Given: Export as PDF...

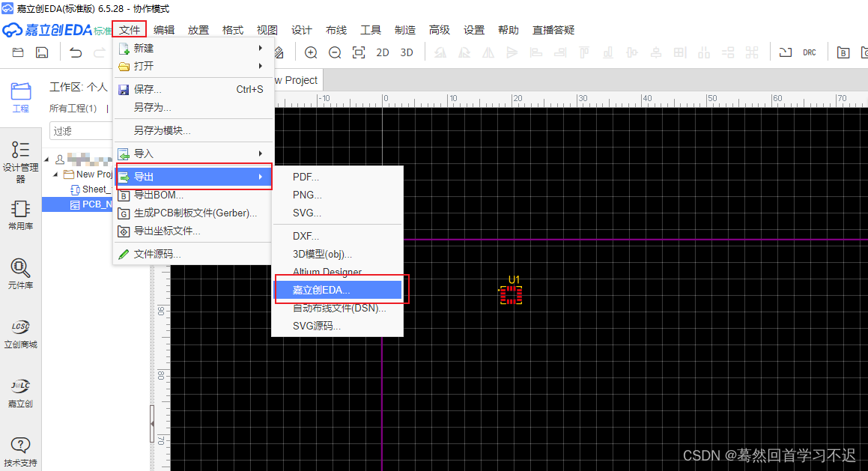Looking at the screenshot, I should [x=338, y=177].
